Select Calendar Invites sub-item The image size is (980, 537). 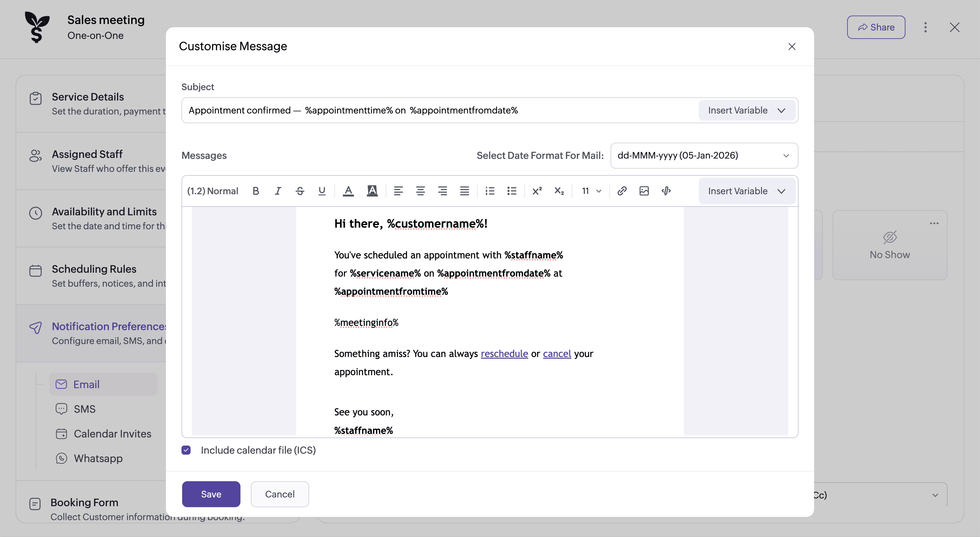coord(103,434)
